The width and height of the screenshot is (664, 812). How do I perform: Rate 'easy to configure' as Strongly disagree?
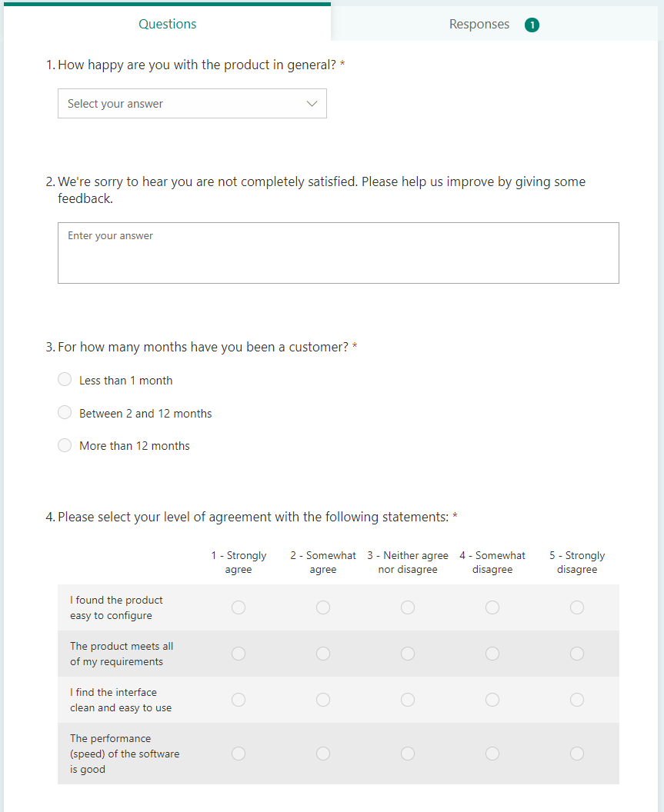(x=577, y=607)
